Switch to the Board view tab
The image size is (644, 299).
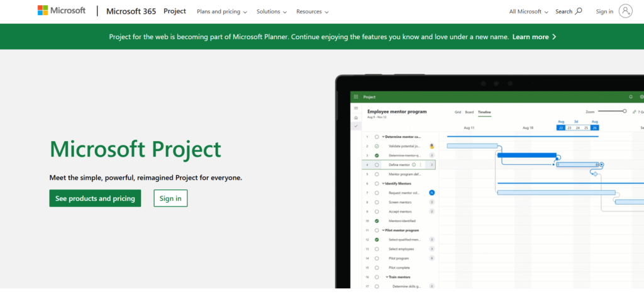point(469,112)
